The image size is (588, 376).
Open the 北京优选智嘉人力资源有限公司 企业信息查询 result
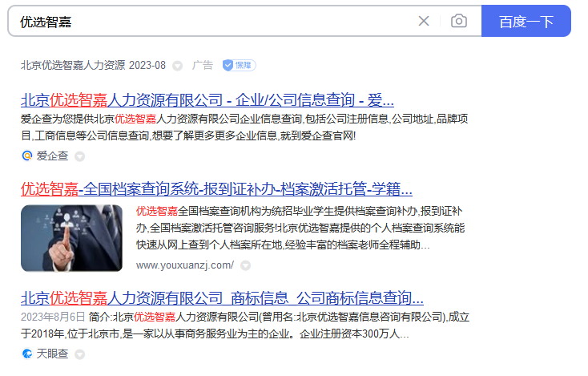point(207,100)
